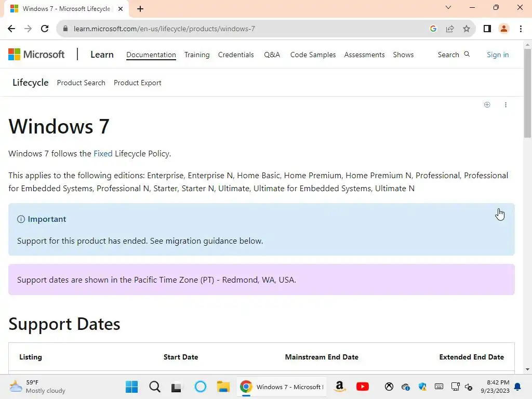The image size is (532, 399).
Task: Open Learn home link
Action: [102, 55]
